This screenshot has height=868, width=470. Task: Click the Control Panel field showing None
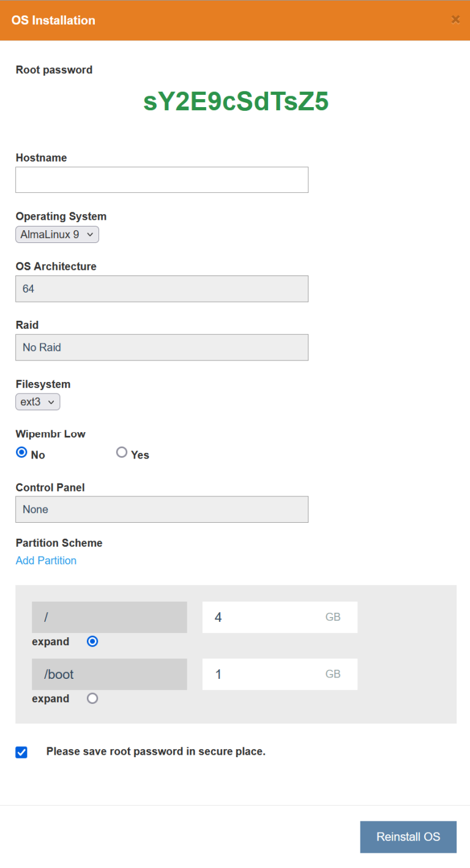(162, 509)
